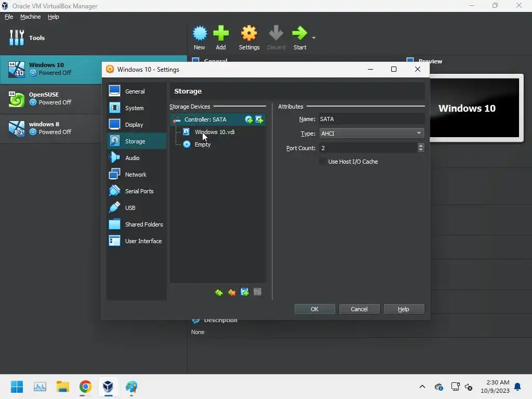Open the File menu
The width and height of the screenshot is (532, 399).
tap(9, 17)
